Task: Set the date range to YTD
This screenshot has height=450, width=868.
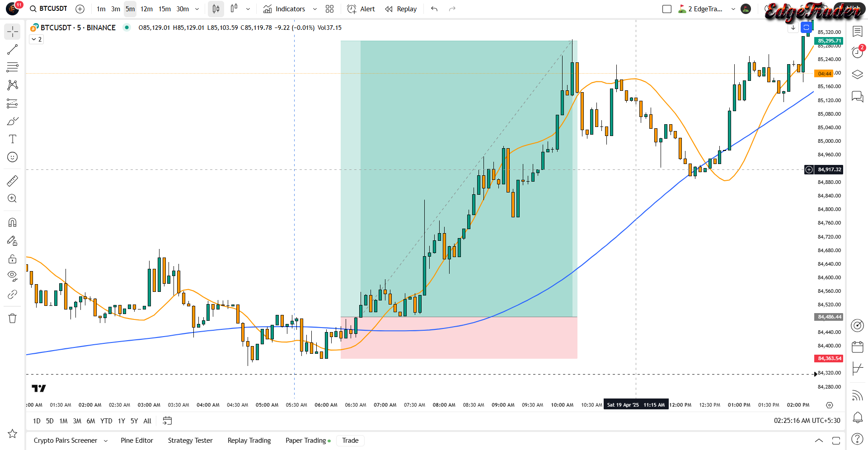Action: 106,421
